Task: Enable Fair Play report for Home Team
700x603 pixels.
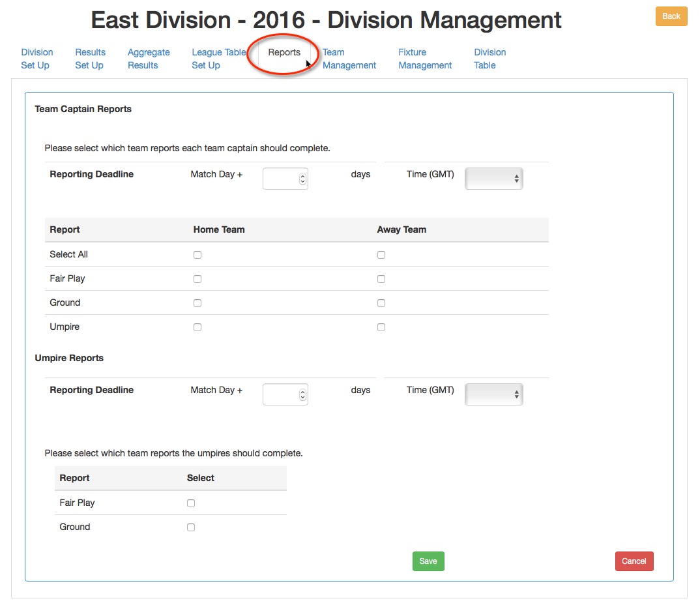Action: (x=197, y=279)
